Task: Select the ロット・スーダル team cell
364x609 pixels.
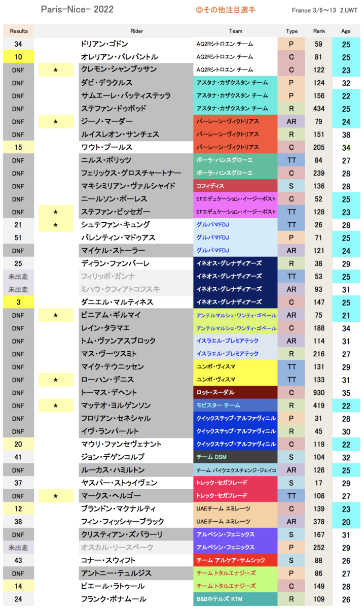Action: point(235,393)
